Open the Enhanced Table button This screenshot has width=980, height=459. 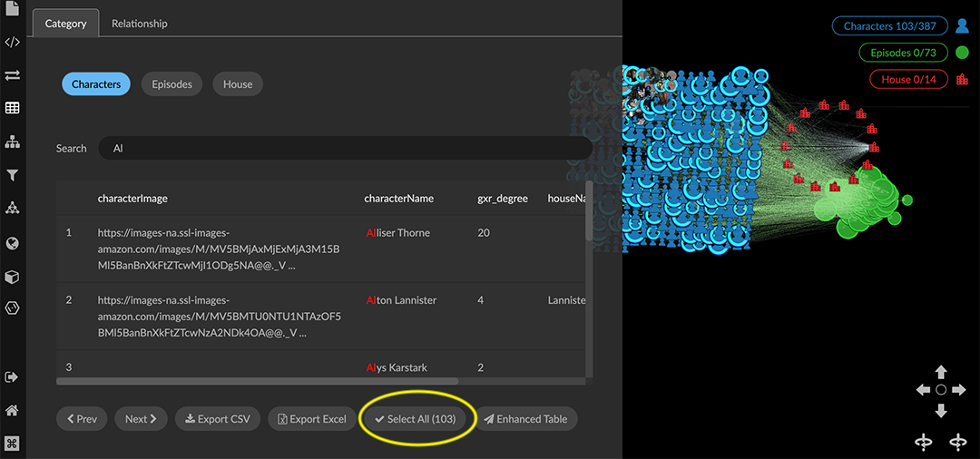525,419
